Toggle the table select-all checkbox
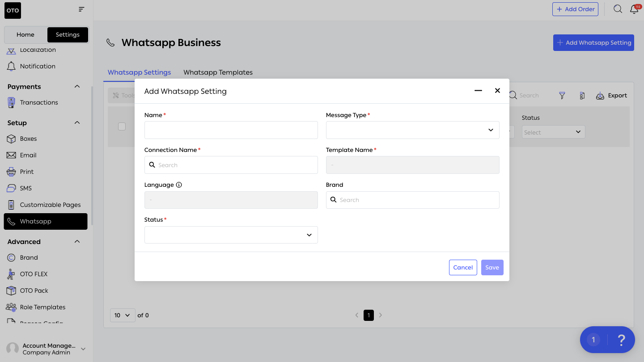644x362 pixels. [122, 126]
